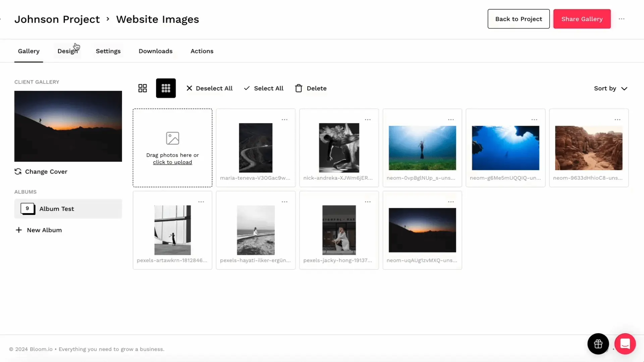Click the click to upload link
The height and width of the screenshot is (362, 644).
(x=172, y=162)
